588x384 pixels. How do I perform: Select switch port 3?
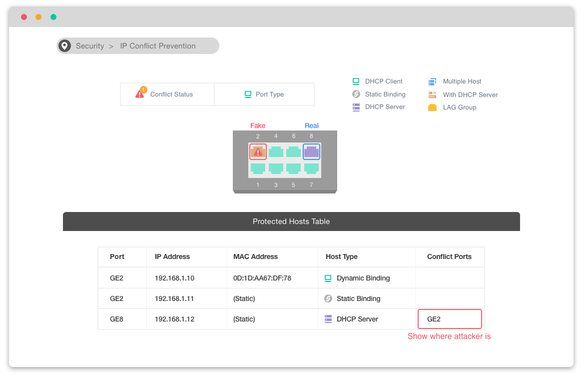pyautogui.click(x=276, y=168)
